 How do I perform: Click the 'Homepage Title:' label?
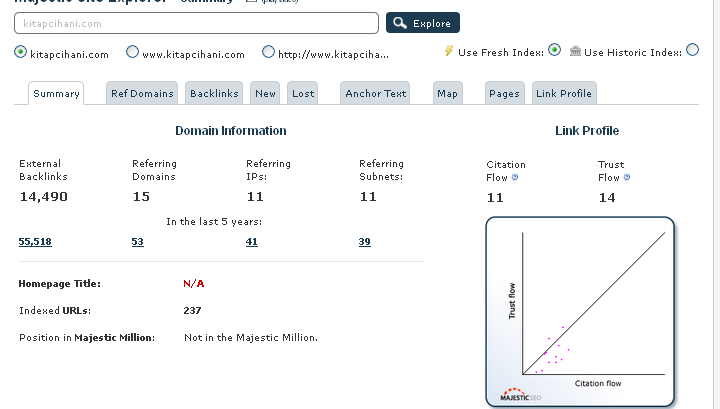coord(59,283)
